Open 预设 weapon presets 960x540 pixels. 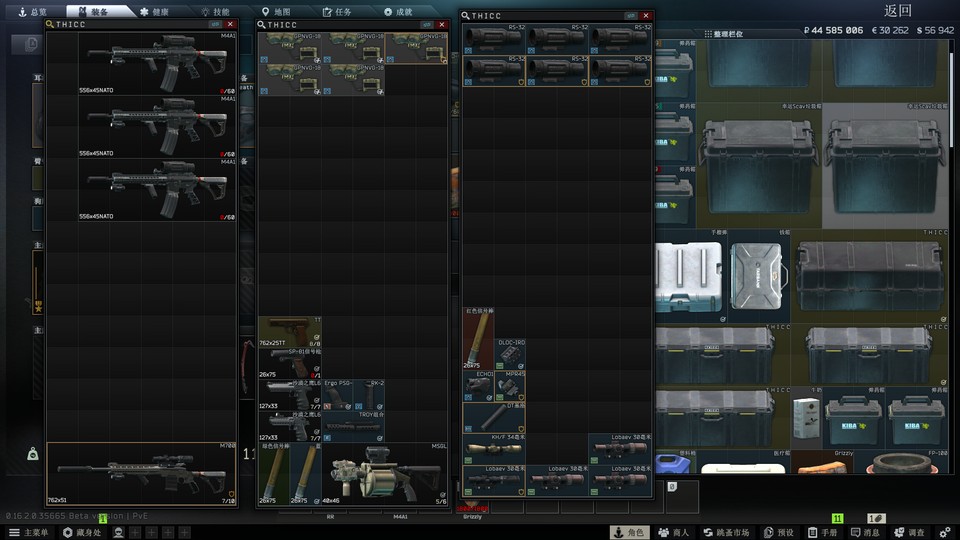coord(779,533)
